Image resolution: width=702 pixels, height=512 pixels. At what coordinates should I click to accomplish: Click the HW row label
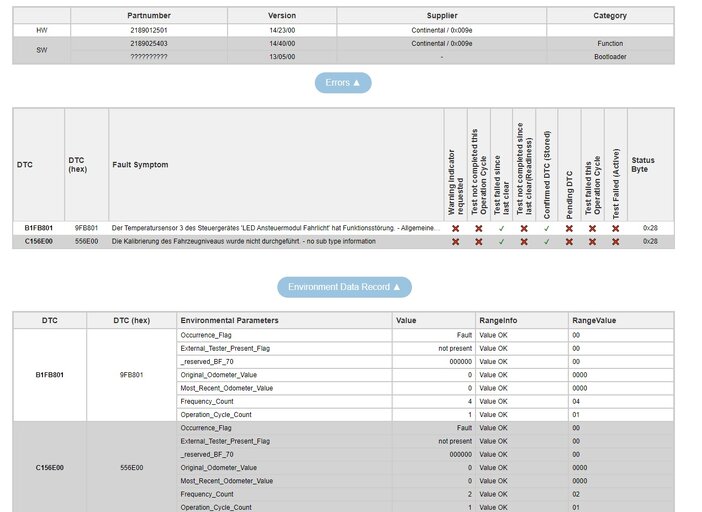tap(42, 30)
